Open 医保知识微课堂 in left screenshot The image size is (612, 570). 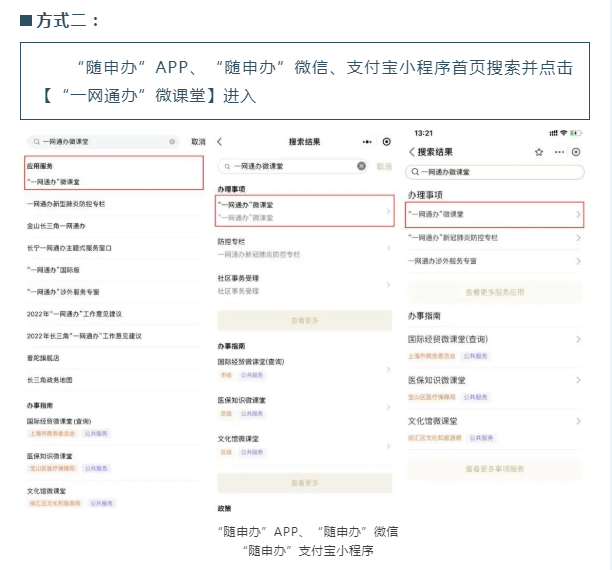click(50, 456)
